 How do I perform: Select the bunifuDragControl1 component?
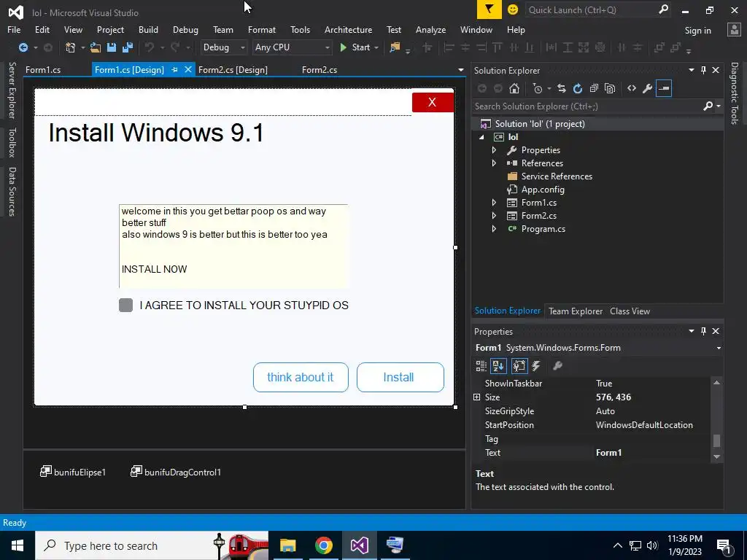(x=176, y=472)
